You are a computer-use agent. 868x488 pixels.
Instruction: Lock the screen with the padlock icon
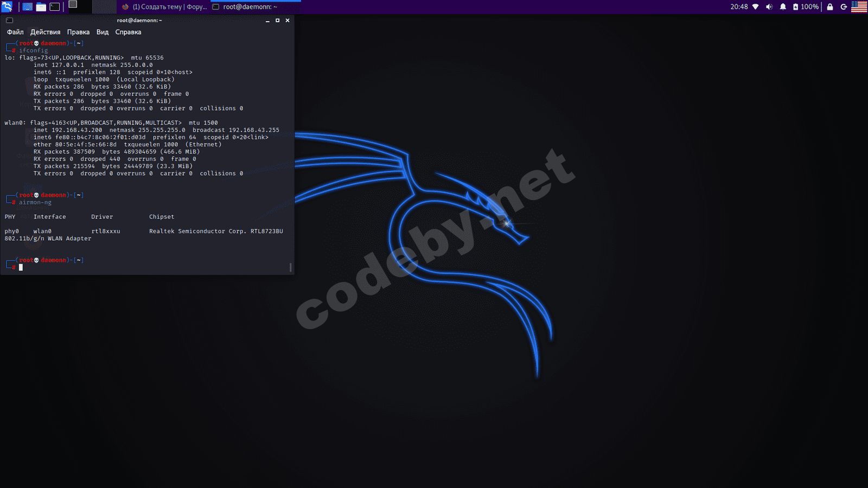pos(830,7)
